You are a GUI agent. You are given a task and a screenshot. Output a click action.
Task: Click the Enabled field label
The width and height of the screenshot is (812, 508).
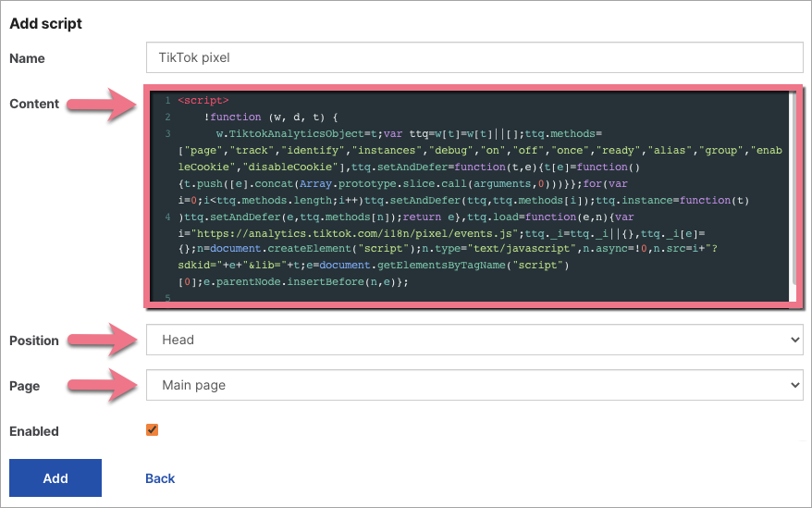point(34,431)
